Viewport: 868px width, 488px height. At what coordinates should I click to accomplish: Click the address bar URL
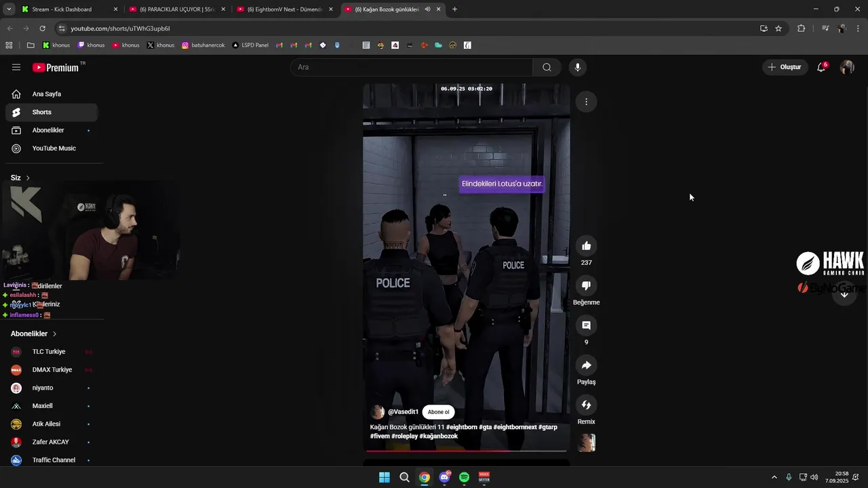[x=120, y=28]
